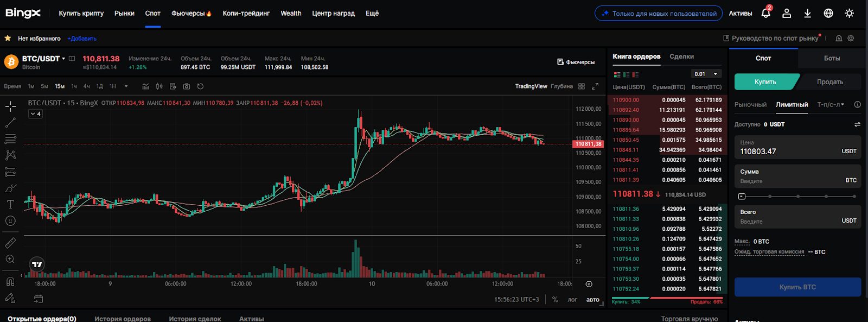The height and width of the screenshot is (322, 868).
Task: Click the chart order display icon
Action: 173,86
